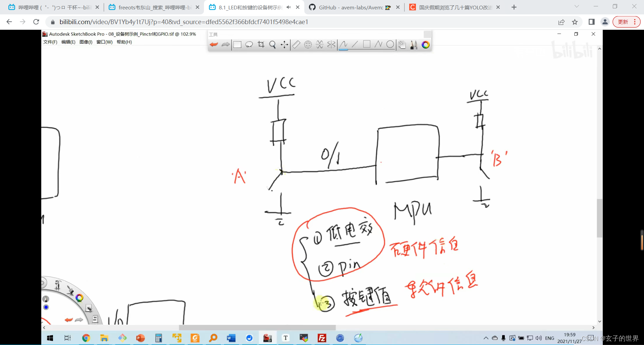Mute audio on the 8.1_LED tab
The image size is (644, 345).
pyautogui.click(x=288, y=7)
